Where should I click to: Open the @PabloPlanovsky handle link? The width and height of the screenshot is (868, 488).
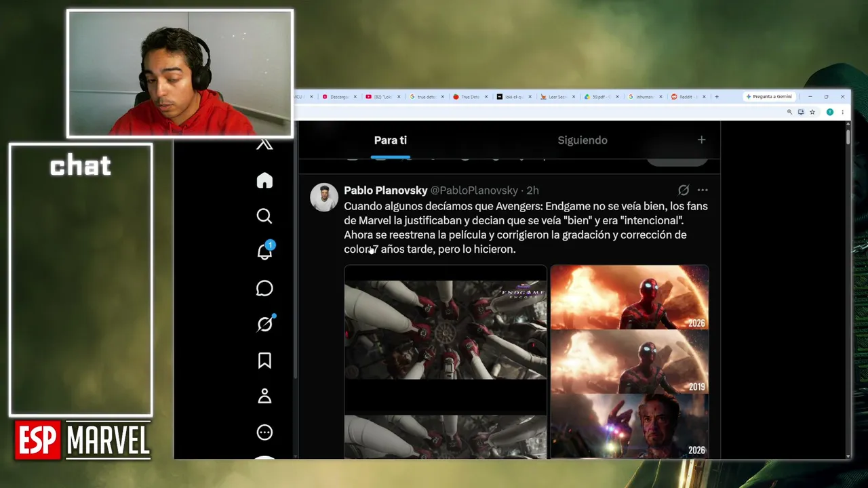474,190
